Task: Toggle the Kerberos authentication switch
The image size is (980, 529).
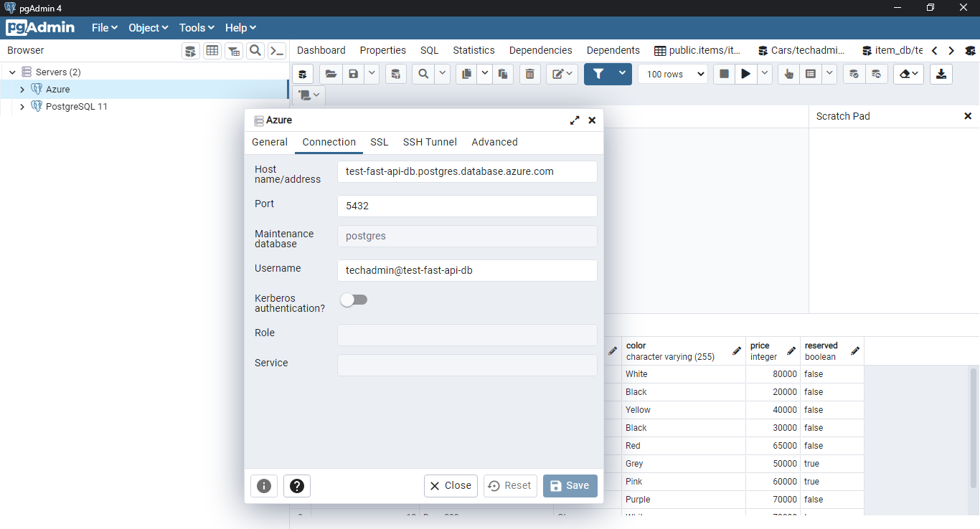Action: point(354,300)
